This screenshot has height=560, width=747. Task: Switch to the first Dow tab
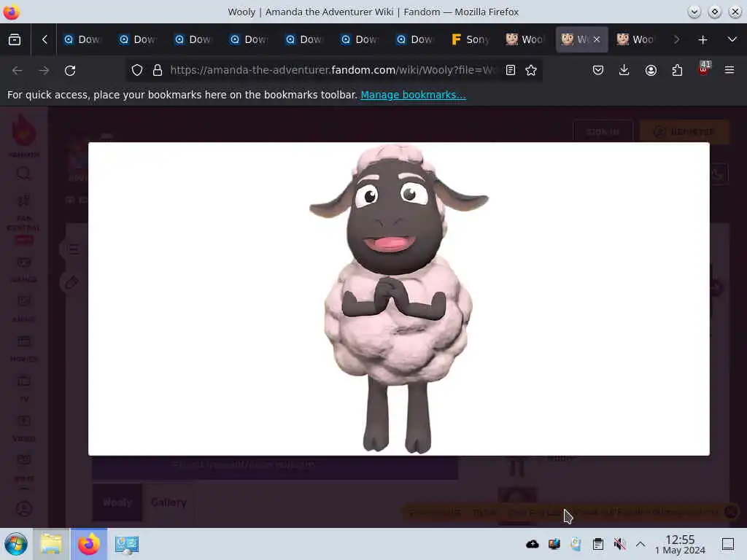(x=82, y=39)
